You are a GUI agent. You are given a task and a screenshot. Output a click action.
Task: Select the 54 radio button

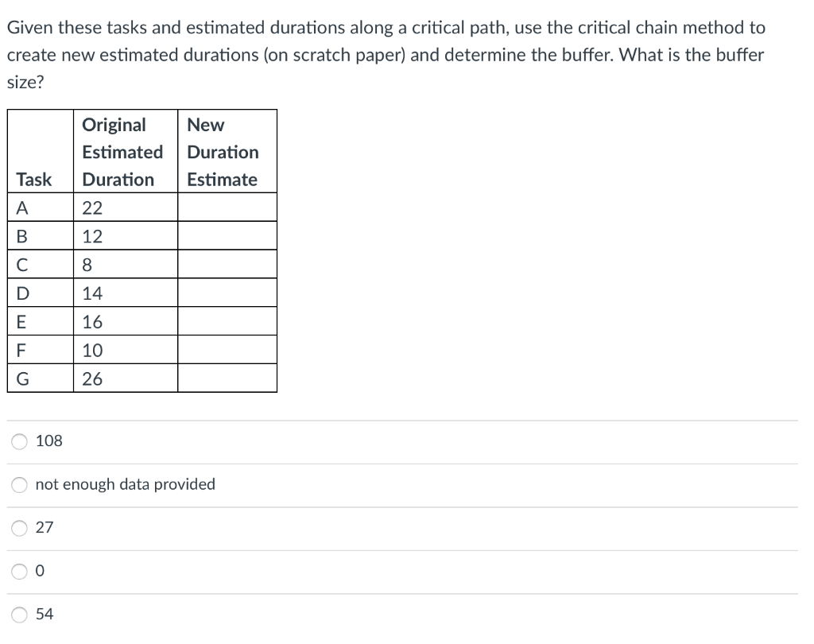coord(19,613)
